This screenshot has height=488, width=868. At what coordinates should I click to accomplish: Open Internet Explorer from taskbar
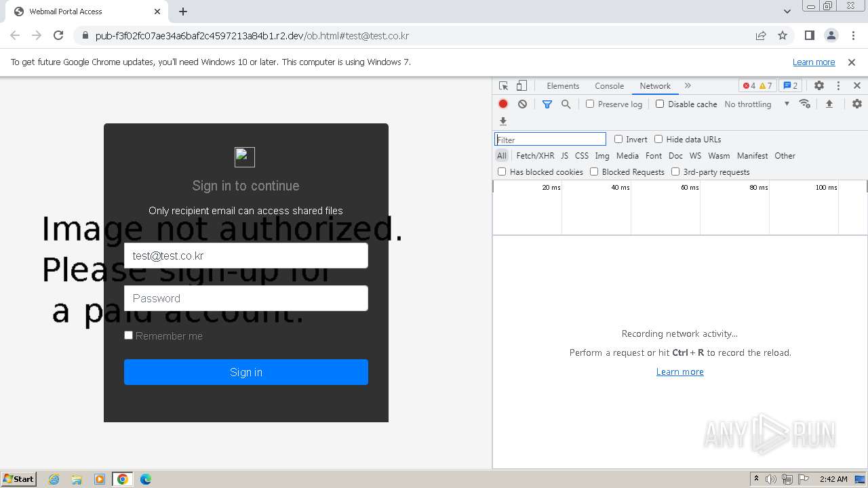click(x=54, y=479)
